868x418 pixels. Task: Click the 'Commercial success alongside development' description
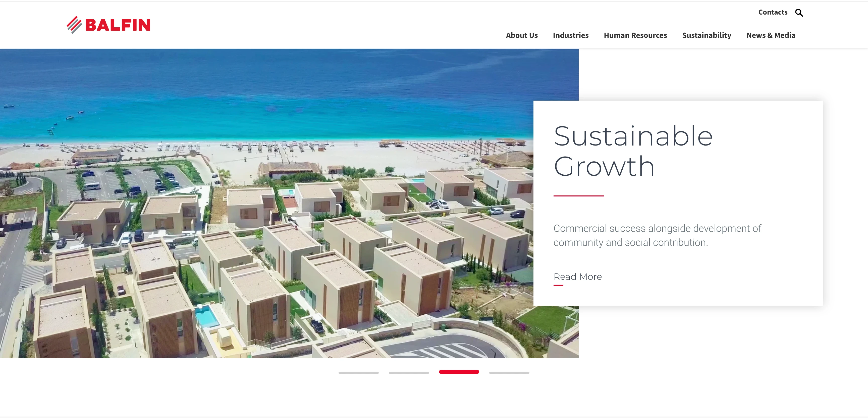pos(657,235)
